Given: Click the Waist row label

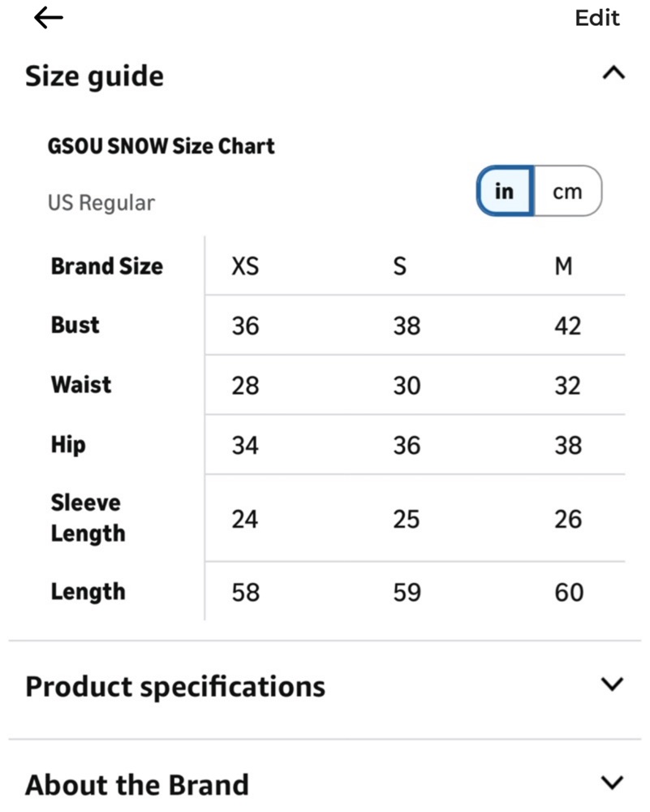Looking at the screenshot, I should (x=81, y=385).
